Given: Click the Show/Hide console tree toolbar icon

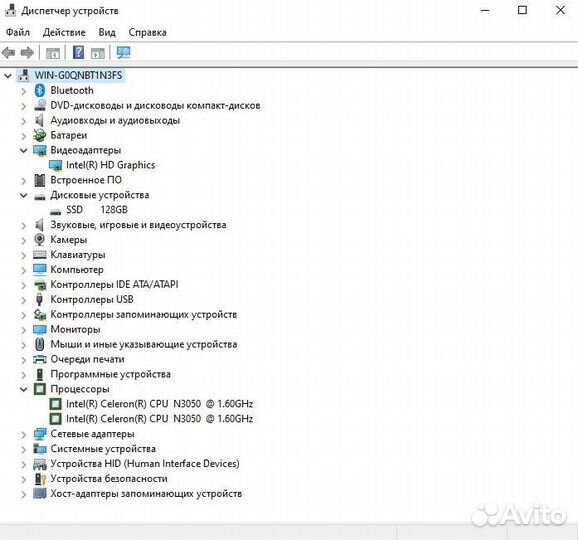Looking at the screenshot, I should click(53, 53).
